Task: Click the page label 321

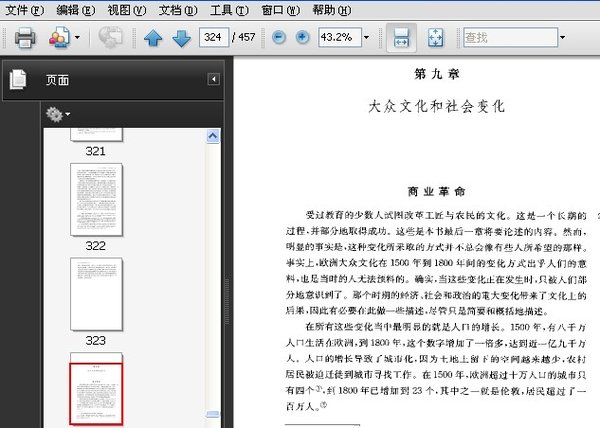Action: tap(96, 151)
